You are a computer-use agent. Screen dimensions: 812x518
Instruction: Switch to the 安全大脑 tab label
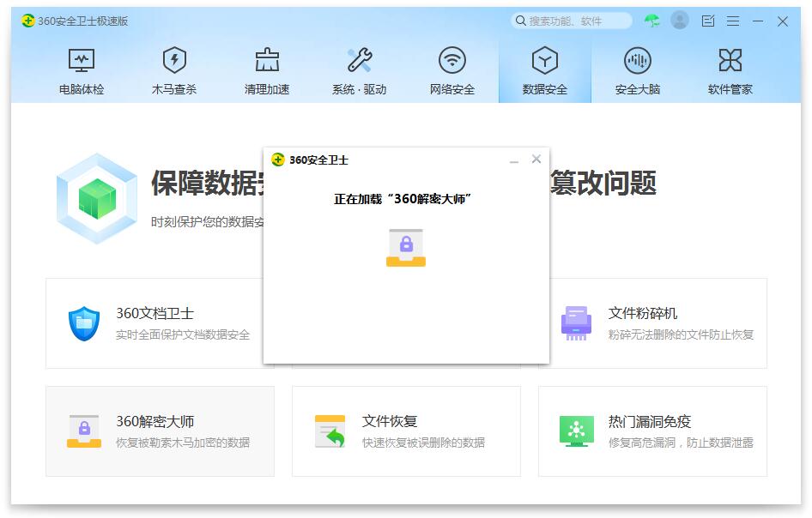pyautogui.click(x=638, y=89)
